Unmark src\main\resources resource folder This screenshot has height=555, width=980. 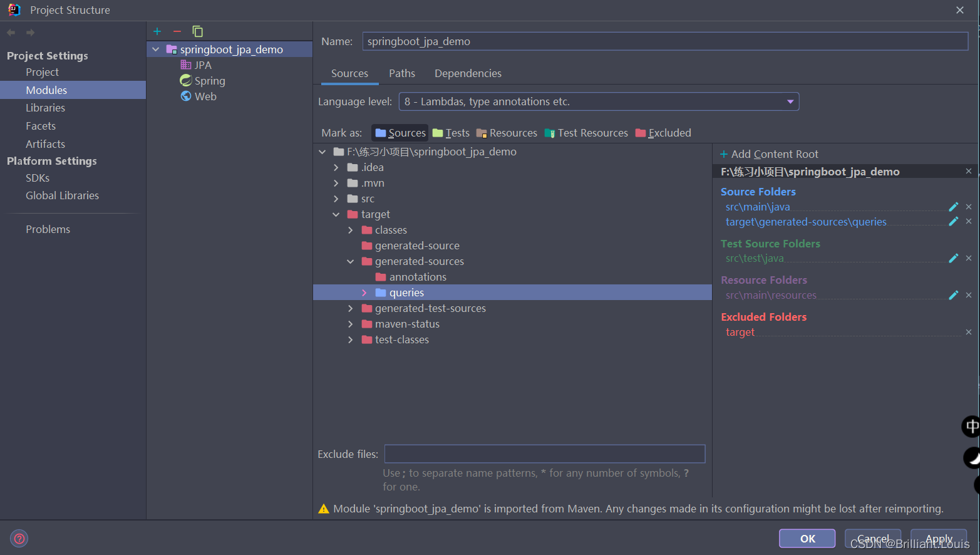969,295
